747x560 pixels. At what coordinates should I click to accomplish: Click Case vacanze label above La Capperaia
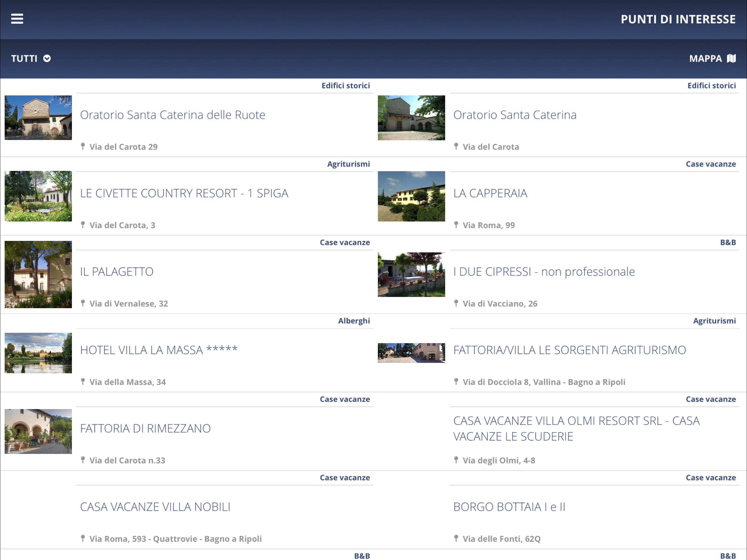click(x=711, y=164)
